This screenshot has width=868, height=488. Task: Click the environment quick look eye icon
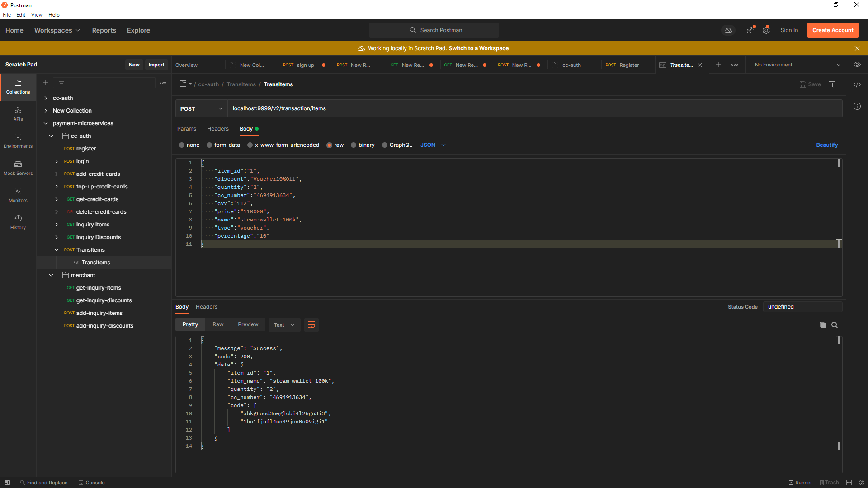pyautogui.click(x=857, y=65)
